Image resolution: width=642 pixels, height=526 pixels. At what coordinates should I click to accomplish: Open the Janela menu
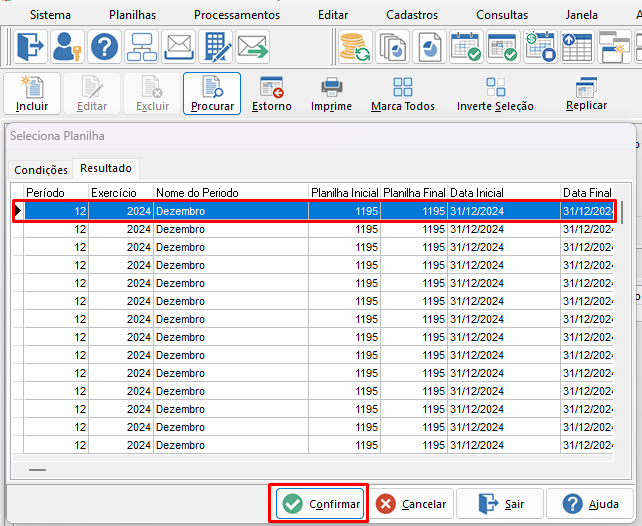581,15
